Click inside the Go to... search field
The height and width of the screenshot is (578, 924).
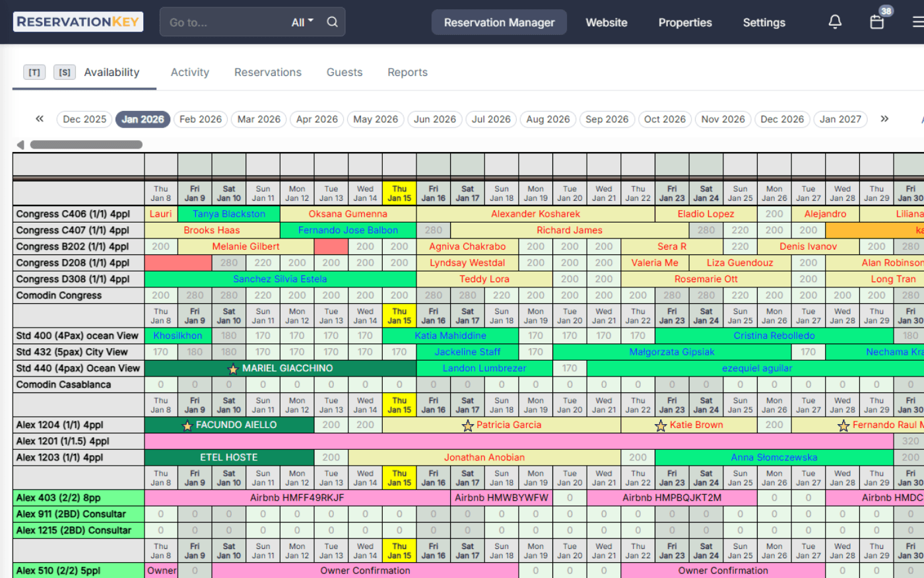pyautogui.click(x=218, y=21)
